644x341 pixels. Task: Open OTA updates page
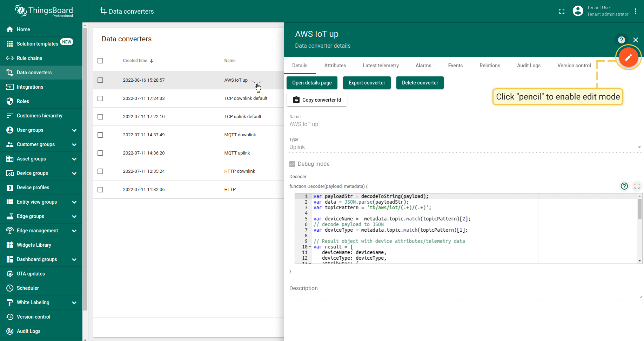(31, 274)
